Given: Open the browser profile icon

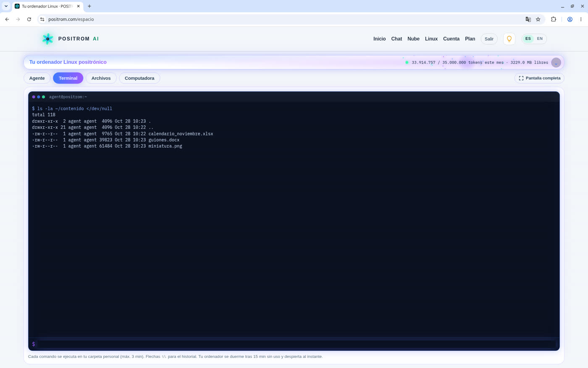Looking at the screenshot, I should tap(570, 19).
